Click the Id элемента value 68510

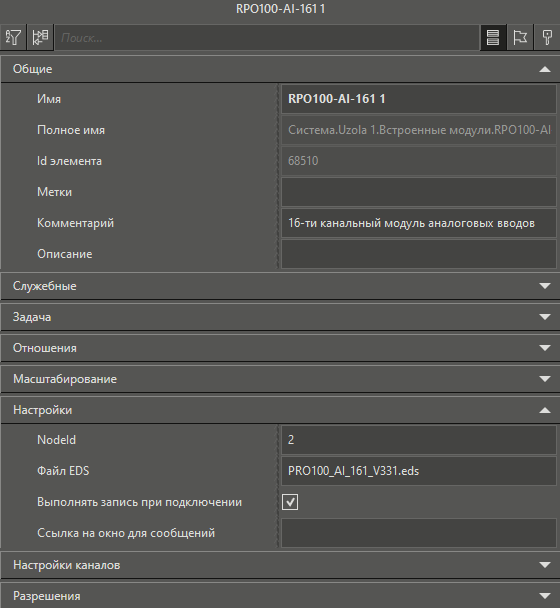(419, 161)
